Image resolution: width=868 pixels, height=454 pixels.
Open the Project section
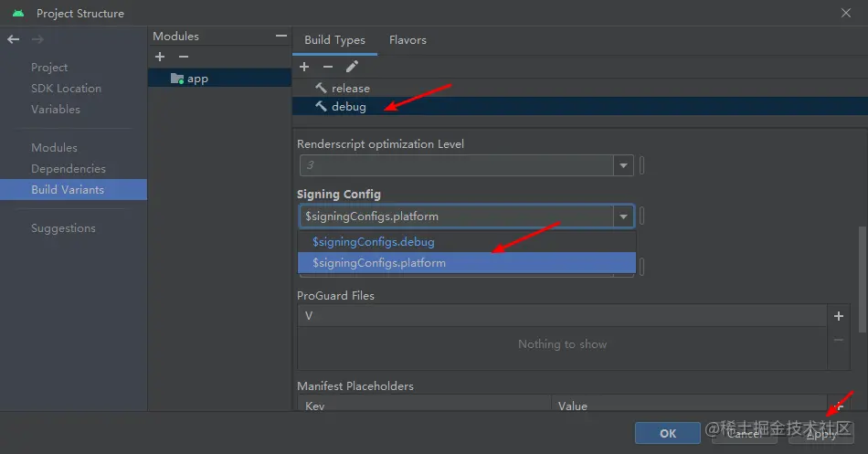click(x=49, y=67)
